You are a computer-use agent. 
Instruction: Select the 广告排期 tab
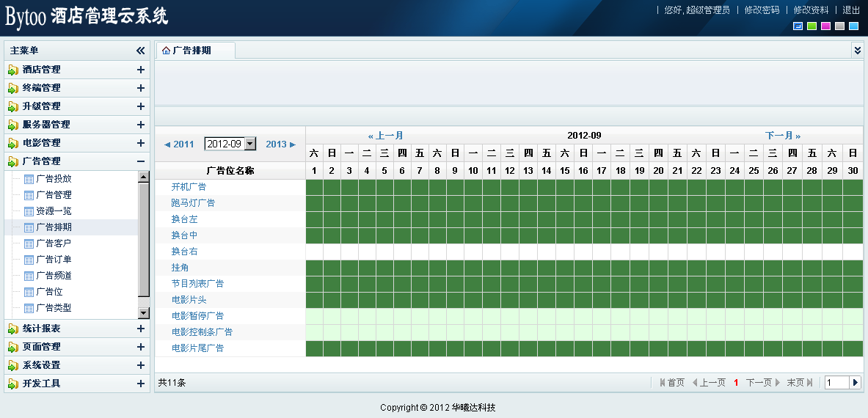pyautogui.click(x=192, y=51)
